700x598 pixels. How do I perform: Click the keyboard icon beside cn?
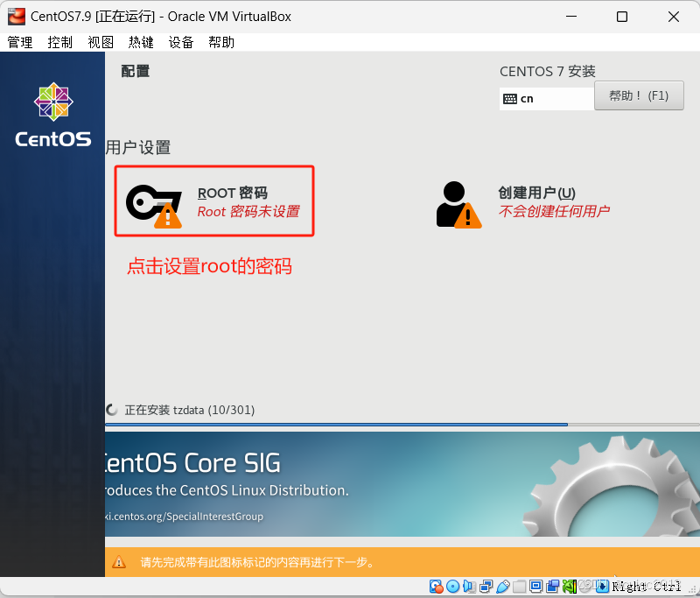510,99
